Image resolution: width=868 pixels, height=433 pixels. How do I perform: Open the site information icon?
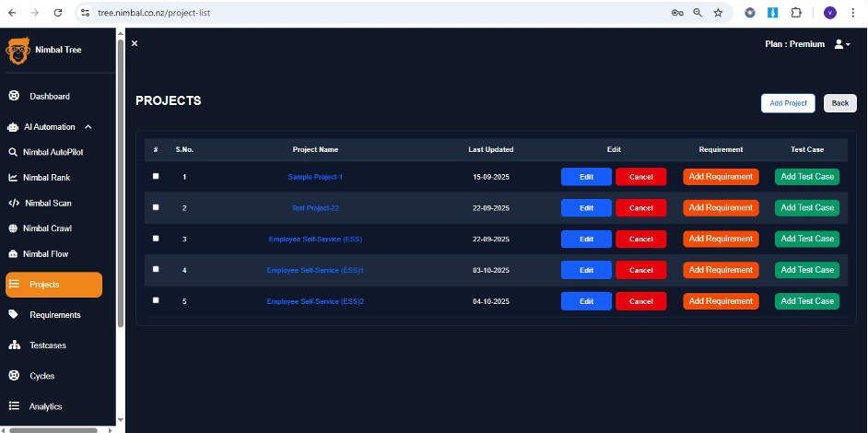(85, 13)
